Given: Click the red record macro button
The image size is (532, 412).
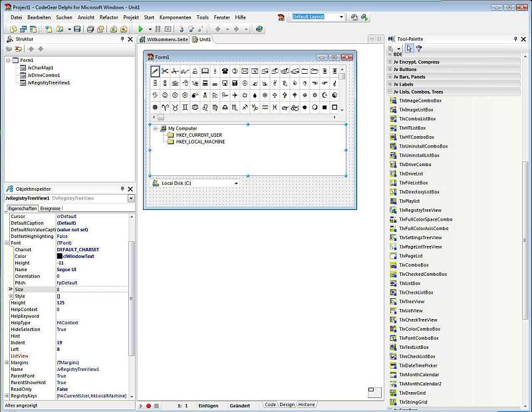Looking at the screenshot, I should 148,405.
